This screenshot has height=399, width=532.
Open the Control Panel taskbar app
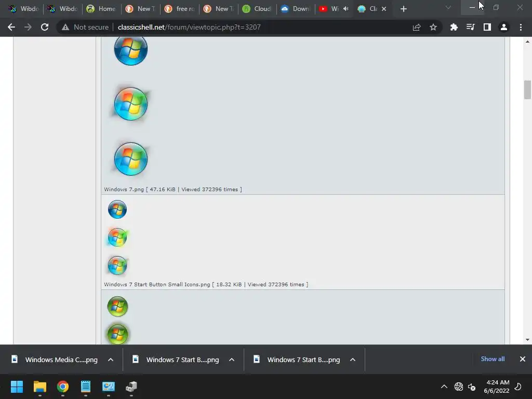click(109, 387)
